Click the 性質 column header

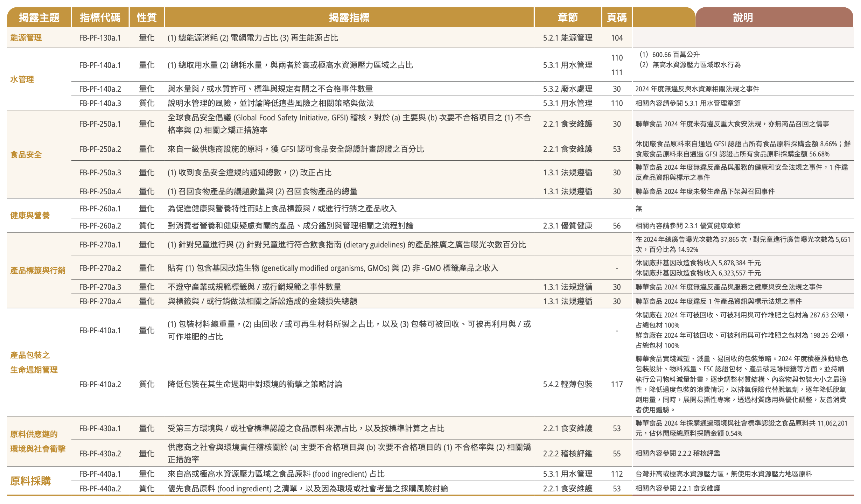coord(146,17)
